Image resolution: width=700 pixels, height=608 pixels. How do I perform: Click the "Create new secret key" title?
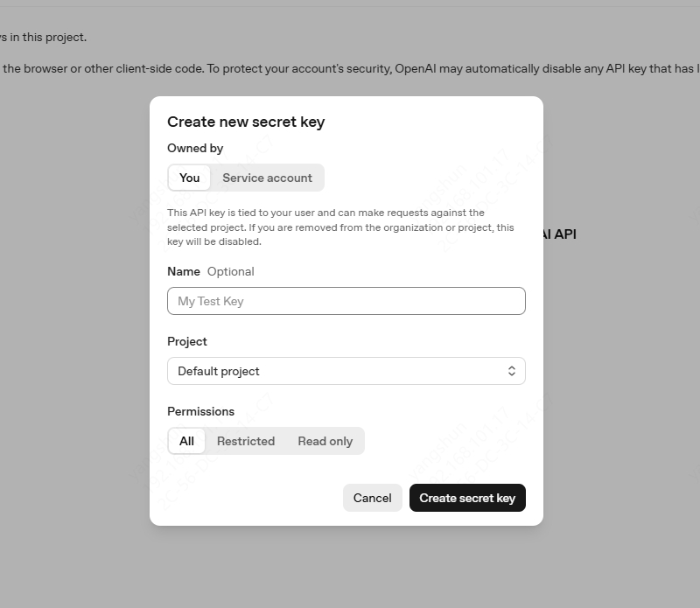pyautogui.click(x=246, y=122)
